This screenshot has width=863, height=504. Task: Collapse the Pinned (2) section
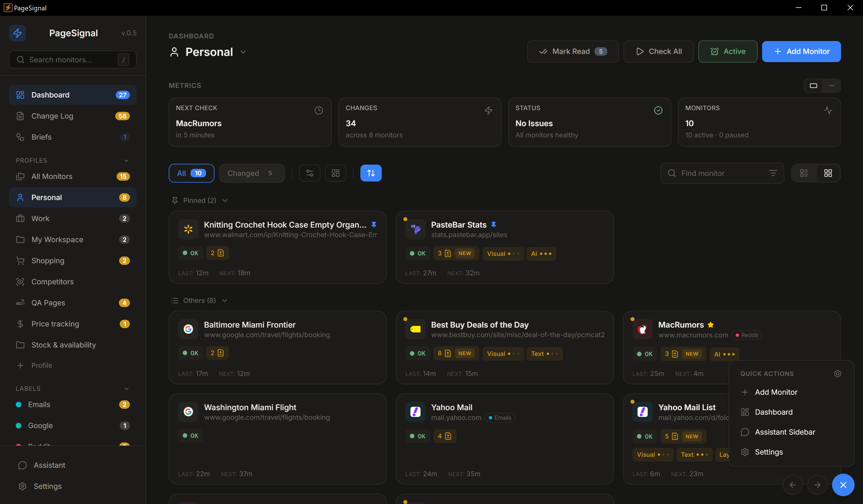coord(225,201)
